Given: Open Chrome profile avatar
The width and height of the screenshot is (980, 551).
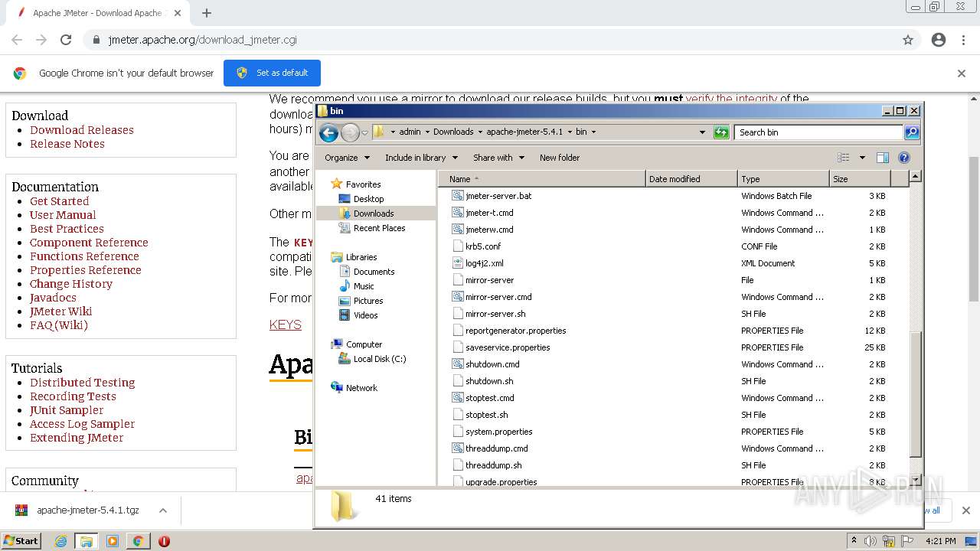Looking at the screenshot, I should (939, 40).
